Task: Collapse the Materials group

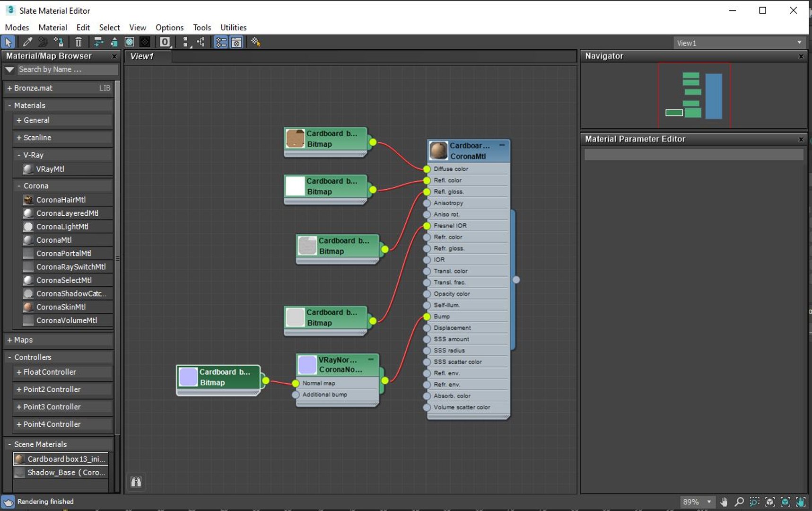Action: coord(9,106)
